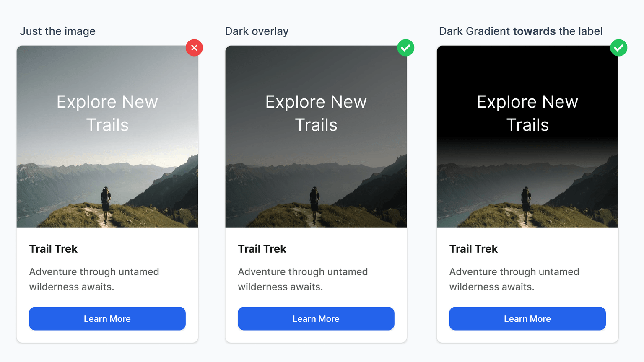Select the hiker image without overlay

tap(107, 137)
